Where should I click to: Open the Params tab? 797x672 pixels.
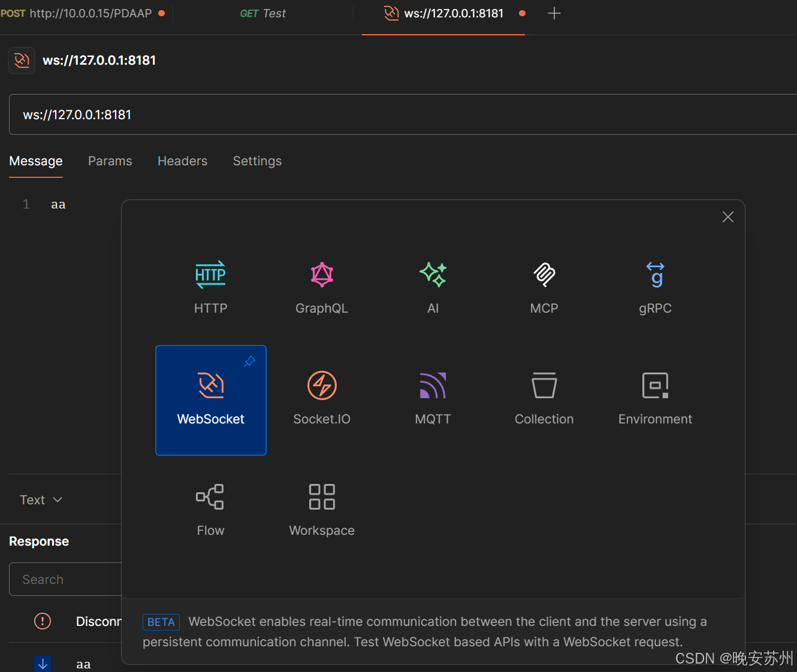pos(110,161)
